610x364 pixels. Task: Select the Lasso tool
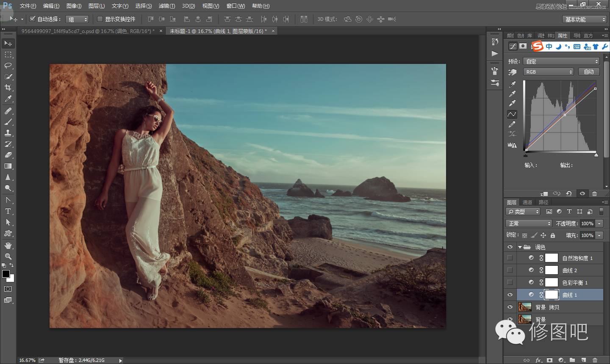8,66
